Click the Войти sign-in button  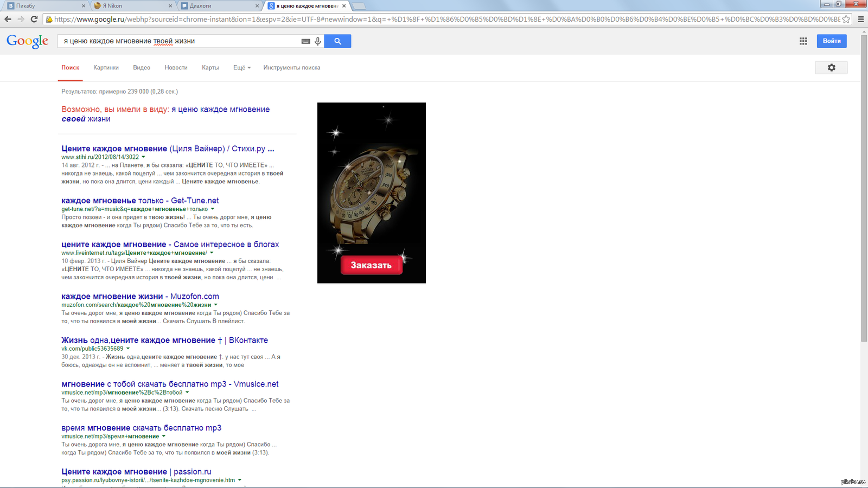point(831,41)
